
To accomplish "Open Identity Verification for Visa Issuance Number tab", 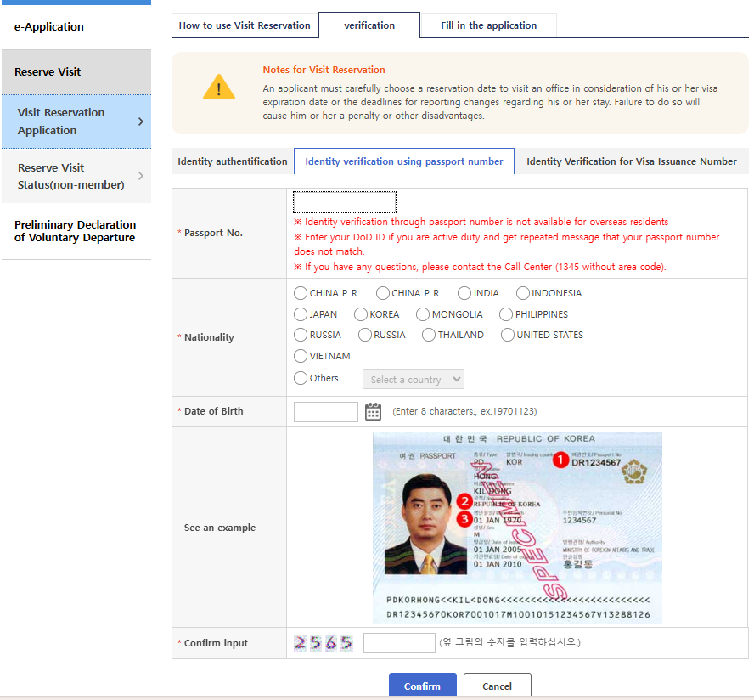I will (632, 161).
